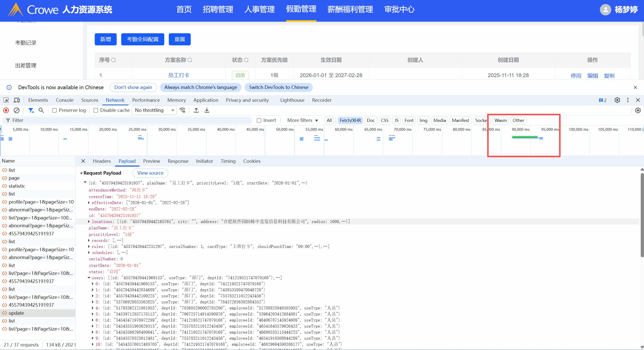
Task: Expand the More filters dropdown
Action: point(302,120)
